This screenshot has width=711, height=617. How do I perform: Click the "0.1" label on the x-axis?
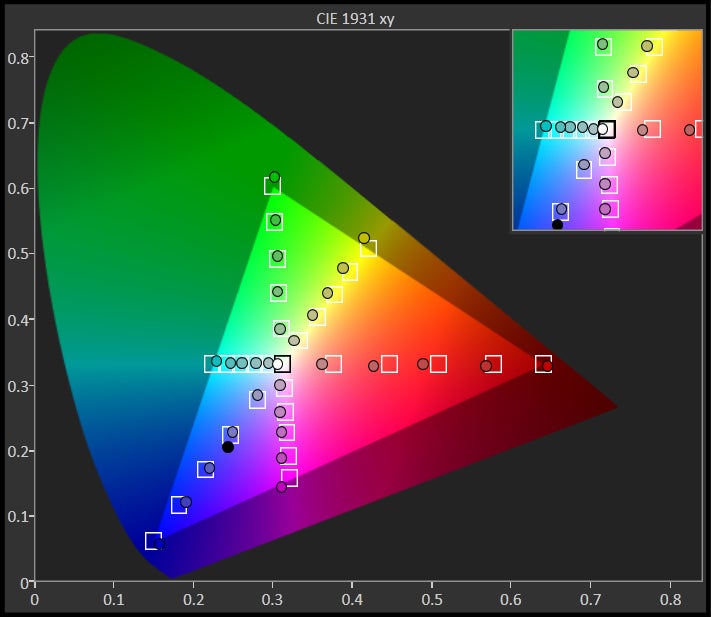tap(114, 600)
